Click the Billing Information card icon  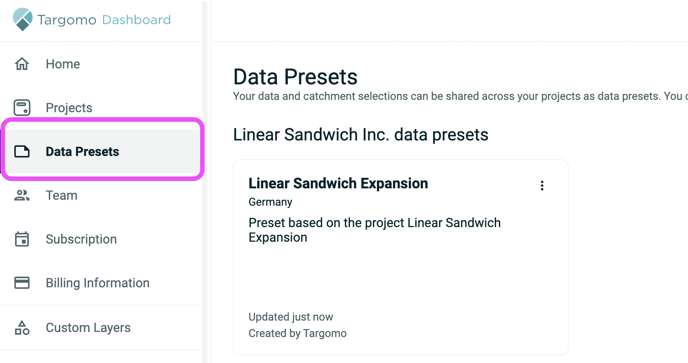[x=22, y=283]
